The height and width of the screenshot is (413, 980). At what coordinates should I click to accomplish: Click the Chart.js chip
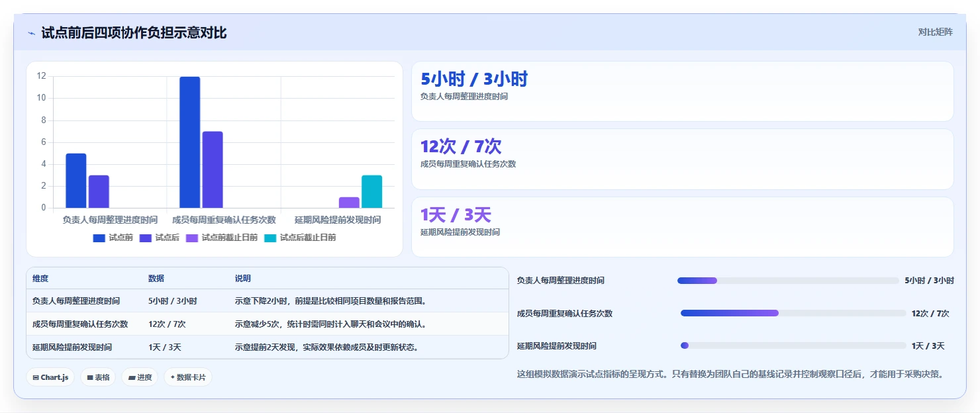pyautogui.click(x=50, y=377)
